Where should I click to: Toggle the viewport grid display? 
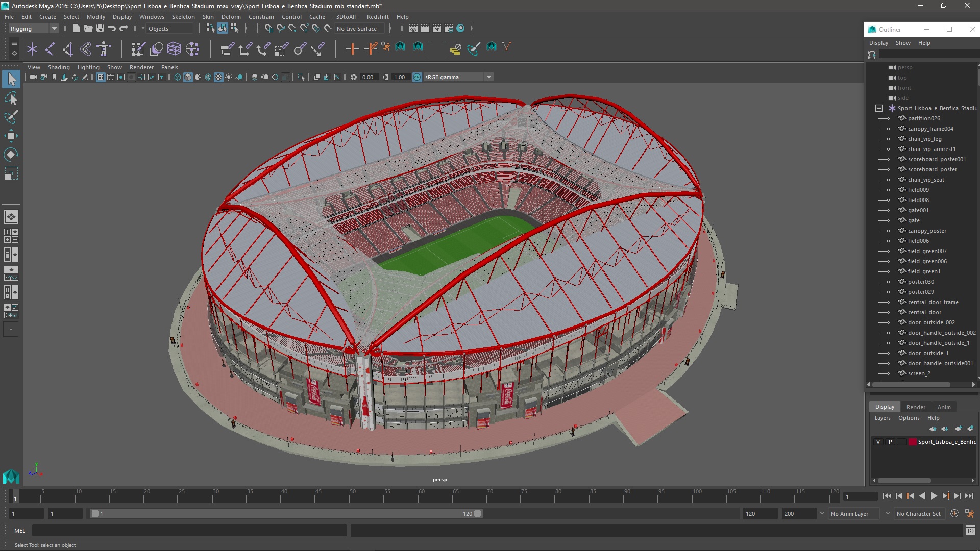(101, 77)
